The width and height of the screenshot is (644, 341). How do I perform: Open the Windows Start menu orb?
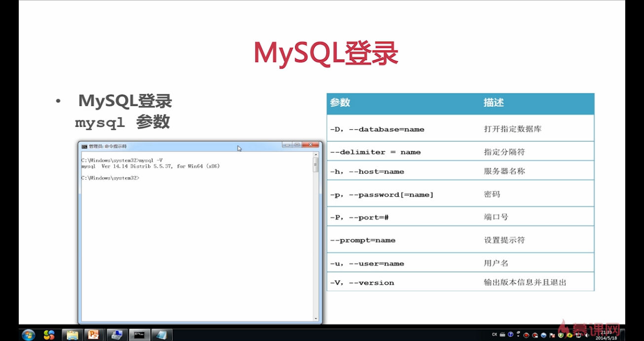pyautogui.click(x=29, y=335)
